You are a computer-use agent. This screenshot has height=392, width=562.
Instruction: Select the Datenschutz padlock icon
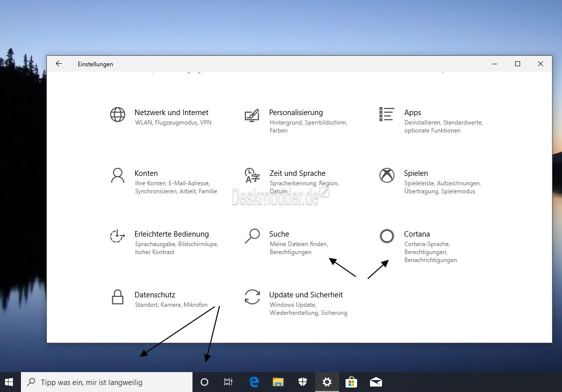[x=118, y=297]
